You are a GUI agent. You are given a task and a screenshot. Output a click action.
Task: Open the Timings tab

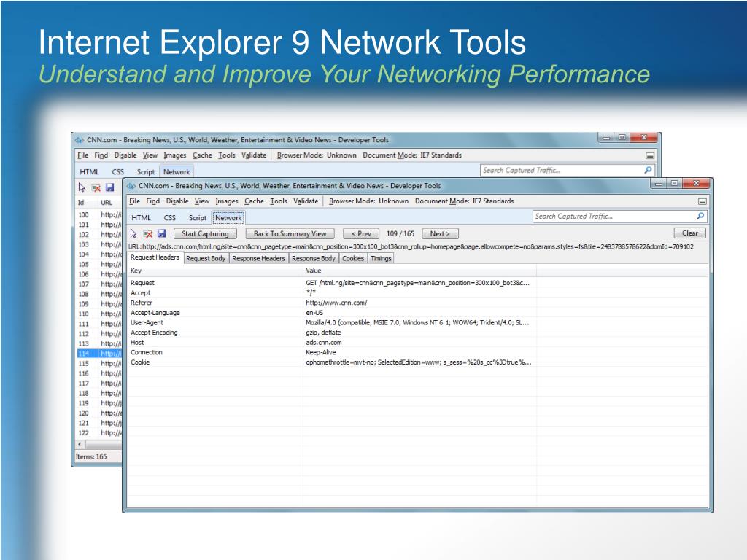click(381, 258)
